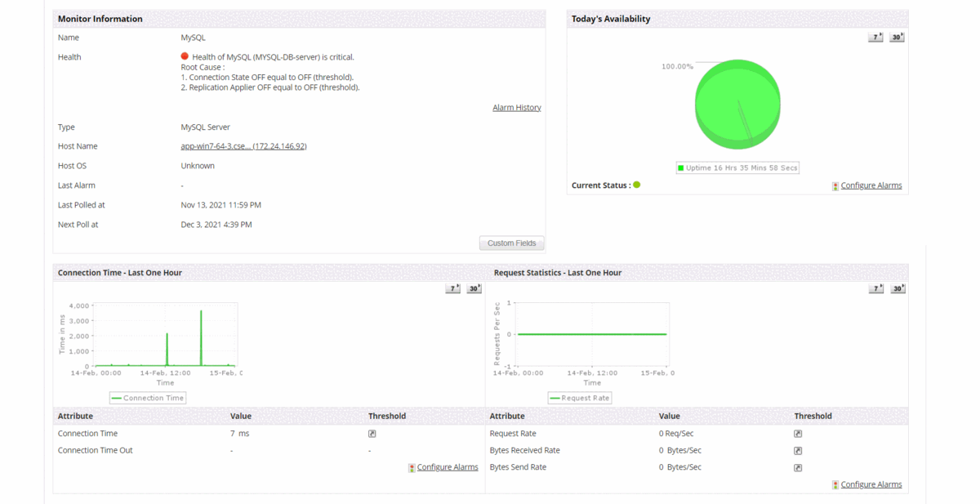
Task: Open 7-day report for Connection Time
Action: [x=452, y=288]
